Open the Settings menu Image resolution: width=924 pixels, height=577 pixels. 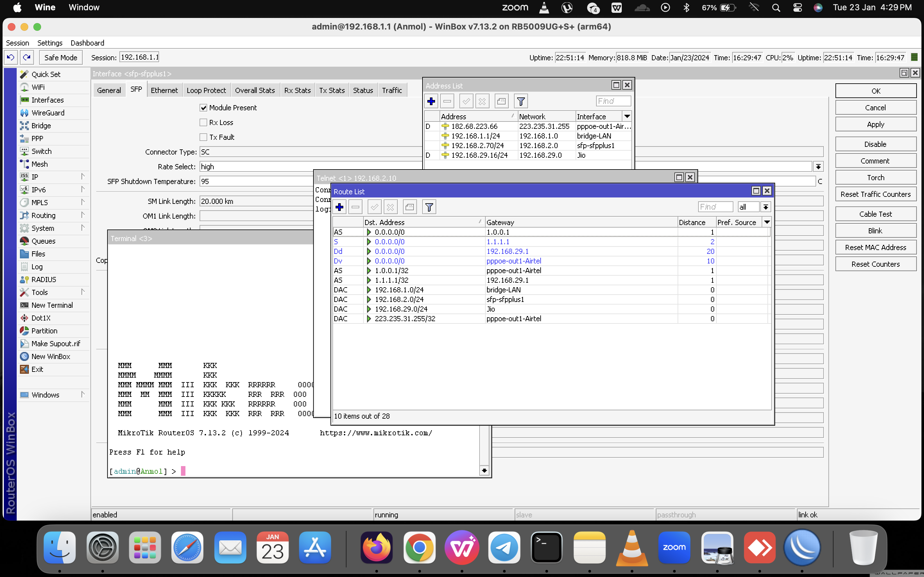click(x=50, y=43)
